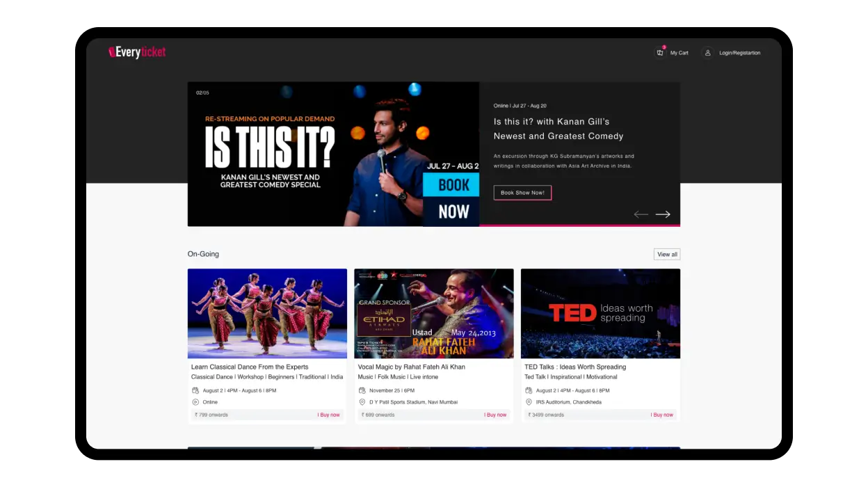Viewport: 868px width, 487px height.
Task: Open Login/Registration in the header
Action: pyautogui.click(x=739, y=53)
